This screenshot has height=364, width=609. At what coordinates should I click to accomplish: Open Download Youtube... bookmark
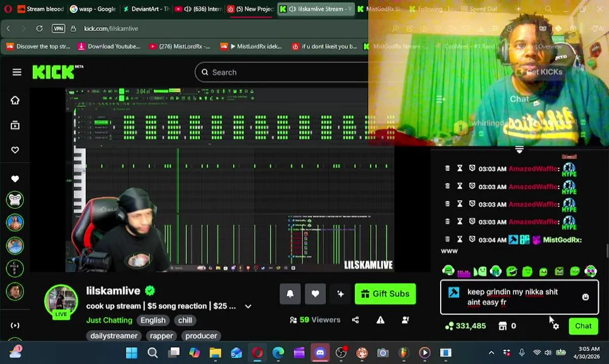tap(109, 47)
